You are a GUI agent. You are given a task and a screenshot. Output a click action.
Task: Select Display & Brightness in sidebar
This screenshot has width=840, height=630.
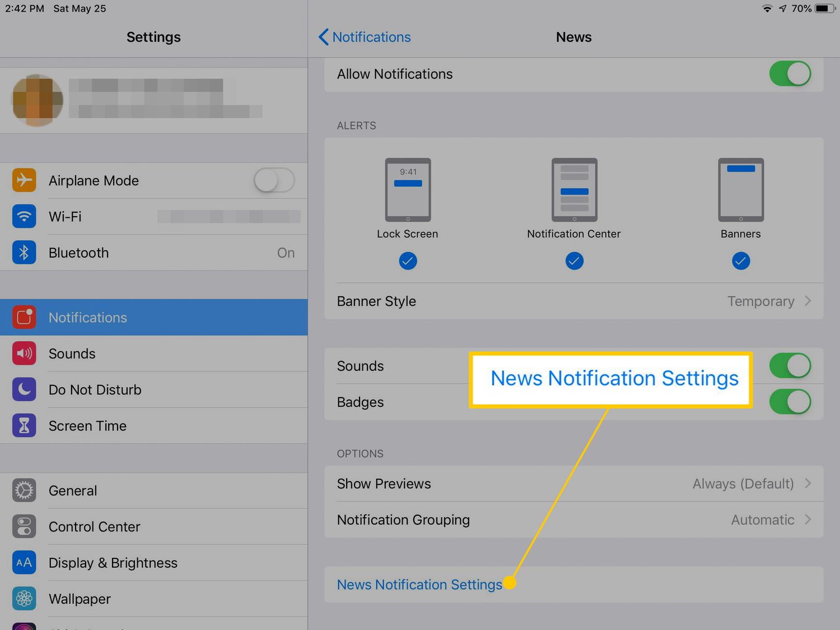(113, 563)
